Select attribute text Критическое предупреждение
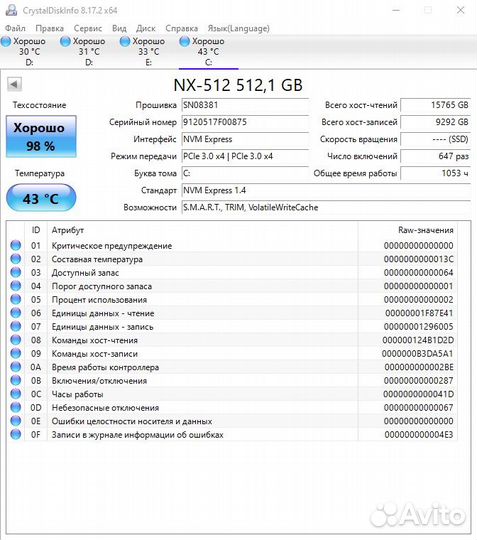Screen dimensions: 477x540 point(112,246)
